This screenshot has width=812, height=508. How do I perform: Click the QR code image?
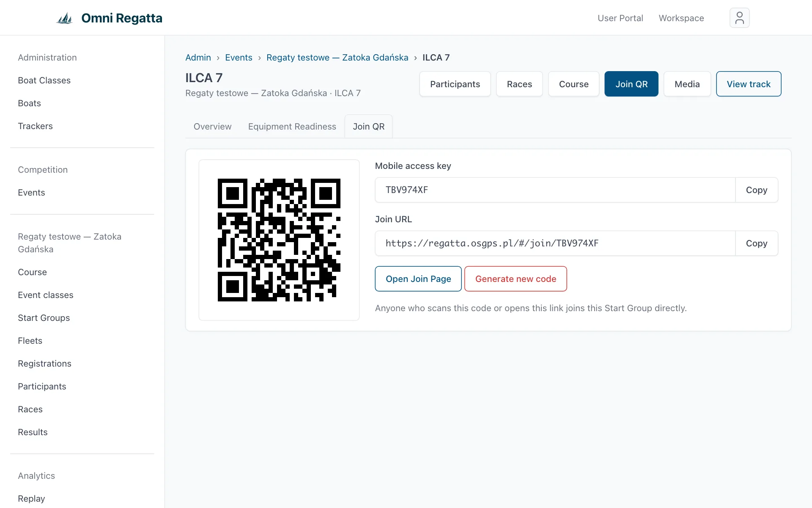pos(279,240)
